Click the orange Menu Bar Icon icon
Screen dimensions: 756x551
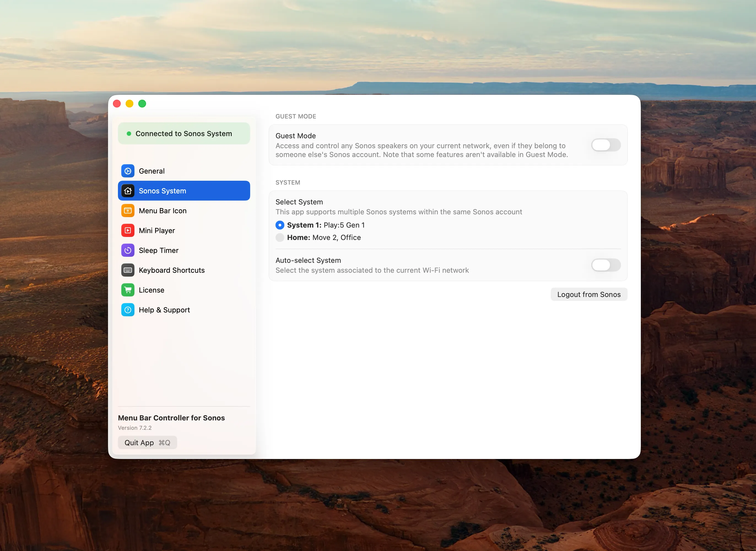point(128,211)
